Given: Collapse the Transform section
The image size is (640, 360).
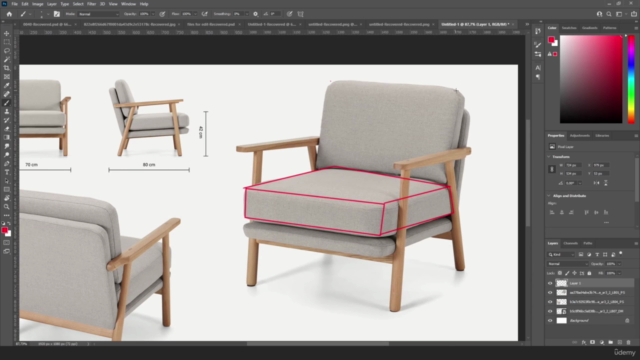Looking at the screenshot, I should (x=549, y=157).
